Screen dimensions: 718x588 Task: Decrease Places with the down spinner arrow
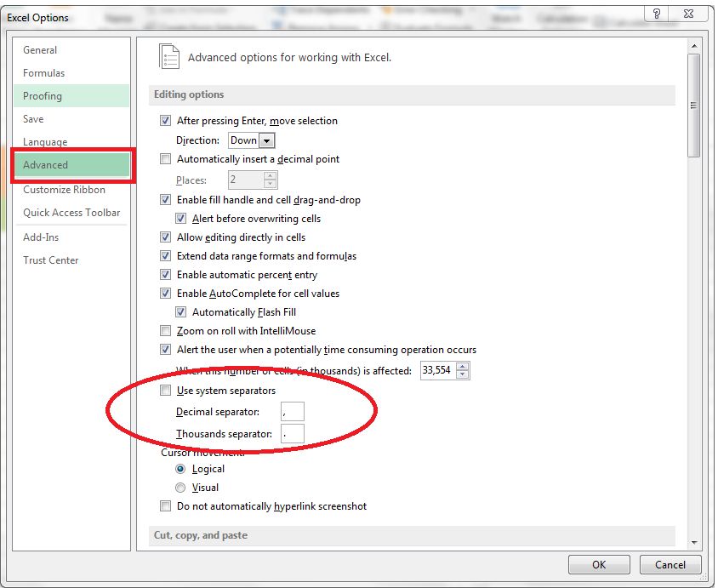tap(271, 184)
